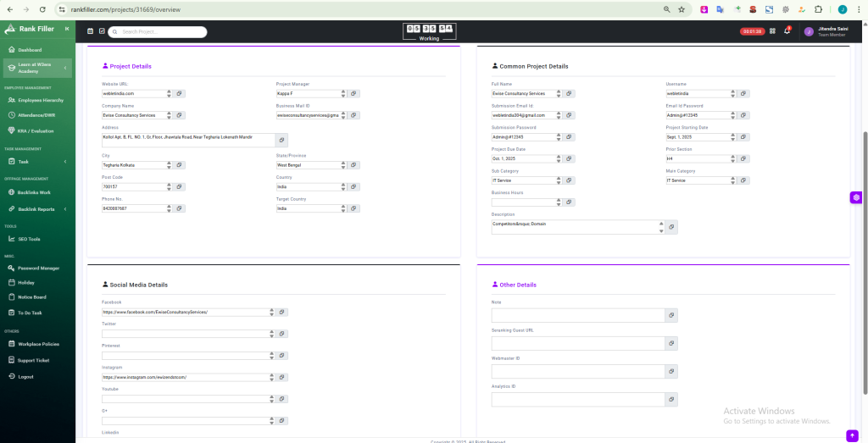Open the notifications bell

click(x=787, y=31)
